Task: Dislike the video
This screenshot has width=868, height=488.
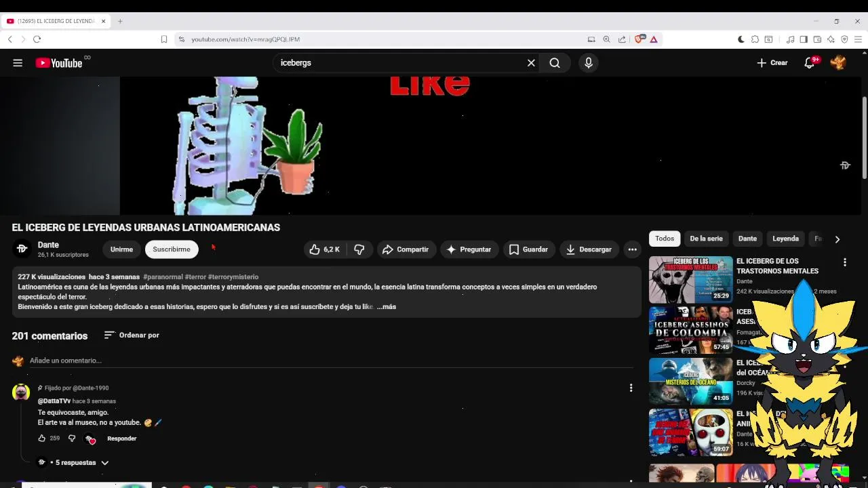Action: [x=359, y=249]
